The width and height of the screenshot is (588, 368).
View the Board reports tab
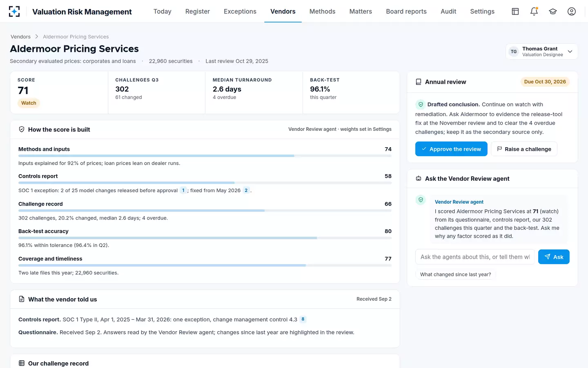406,11
